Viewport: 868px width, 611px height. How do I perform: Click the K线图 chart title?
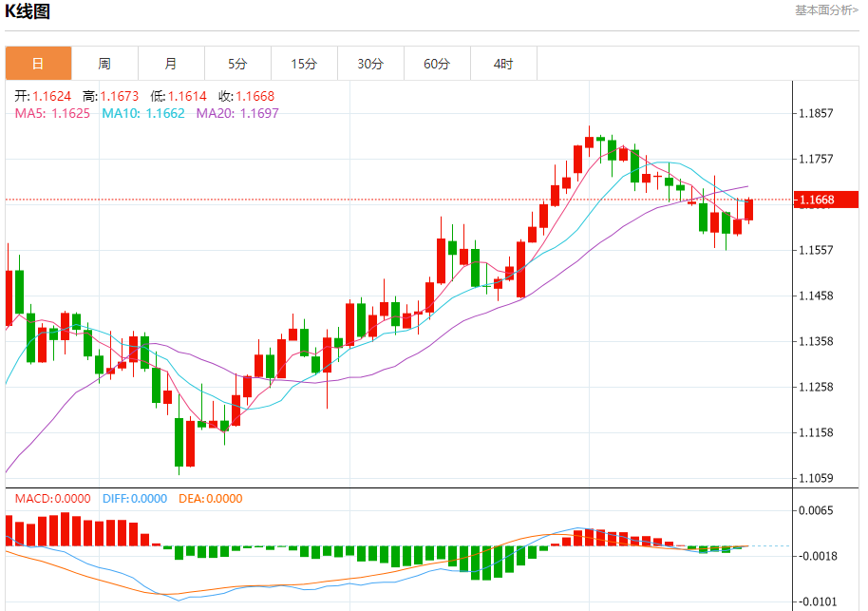(28, 11)
